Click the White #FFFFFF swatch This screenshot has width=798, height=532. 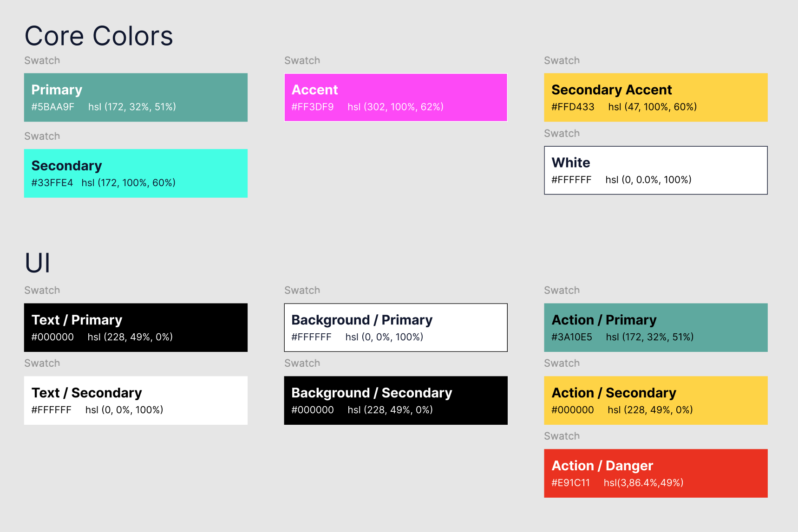pyautogui.click(x=655, y=170)
